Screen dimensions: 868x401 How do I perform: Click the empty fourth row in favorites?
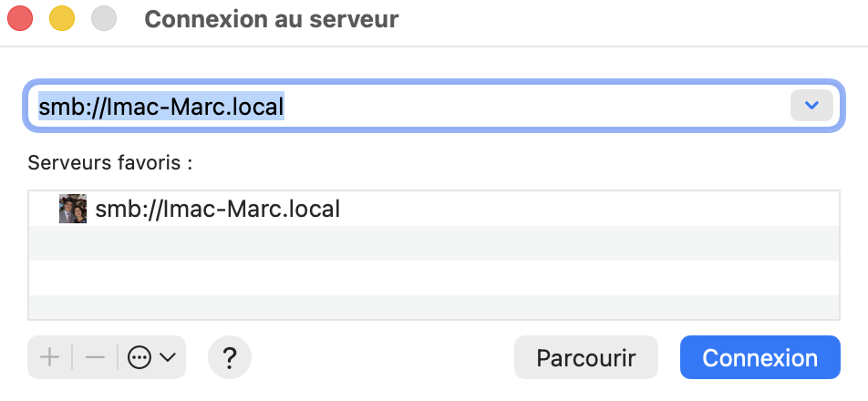[x=433, y=306]
